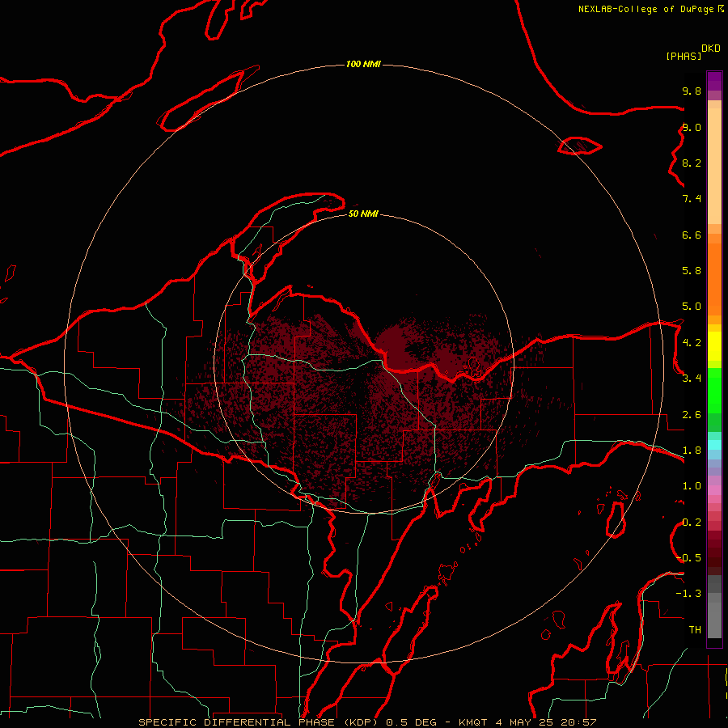The image size is (728, 728).
Task: Pick the pink color bar segment
Action: [714, 490]
